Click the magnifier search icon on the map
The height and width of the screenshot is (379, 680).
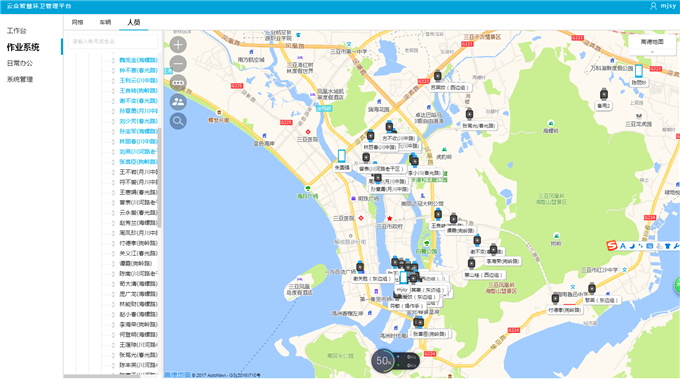178,121
